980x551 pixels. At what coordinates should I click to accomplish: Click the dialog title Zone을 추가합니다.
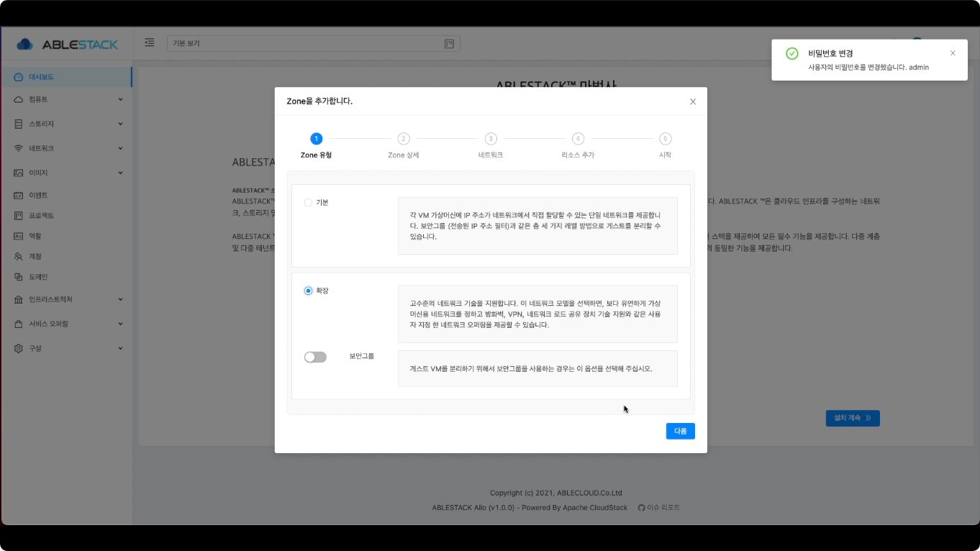319,101
